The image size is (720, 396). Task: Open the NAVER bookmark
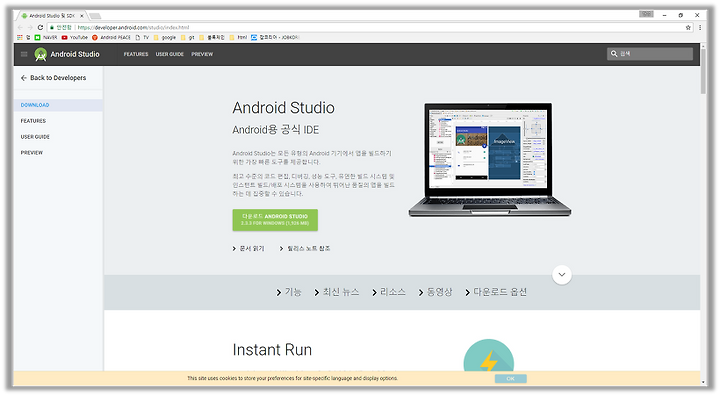coord(46,38)
